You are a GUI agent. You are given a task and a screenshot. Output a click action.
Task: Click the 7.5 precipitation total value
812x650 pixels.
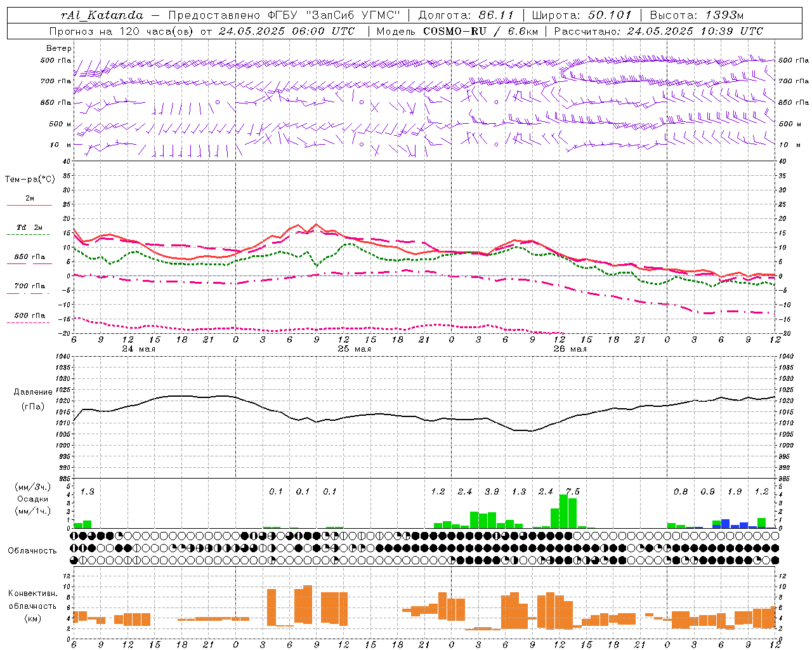(572, 492)
